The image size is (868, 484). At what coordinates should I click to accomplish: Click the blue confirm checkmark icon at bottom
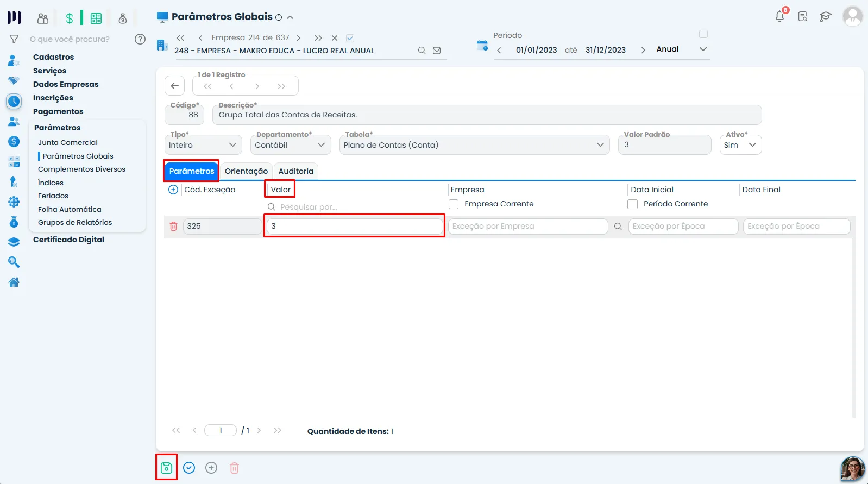pyautogui.click(x=189, y=468)
